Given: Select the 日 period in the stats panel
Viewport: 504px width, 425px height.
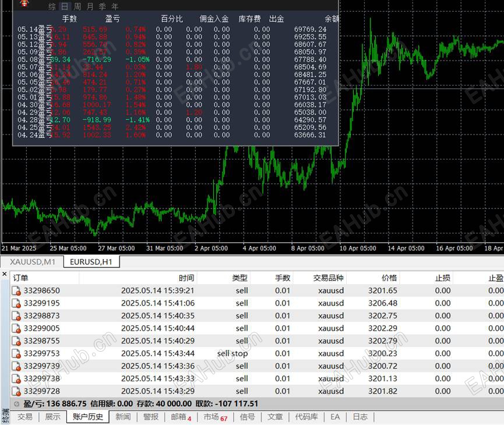Looking at the screenshot, I should (65, 6).
